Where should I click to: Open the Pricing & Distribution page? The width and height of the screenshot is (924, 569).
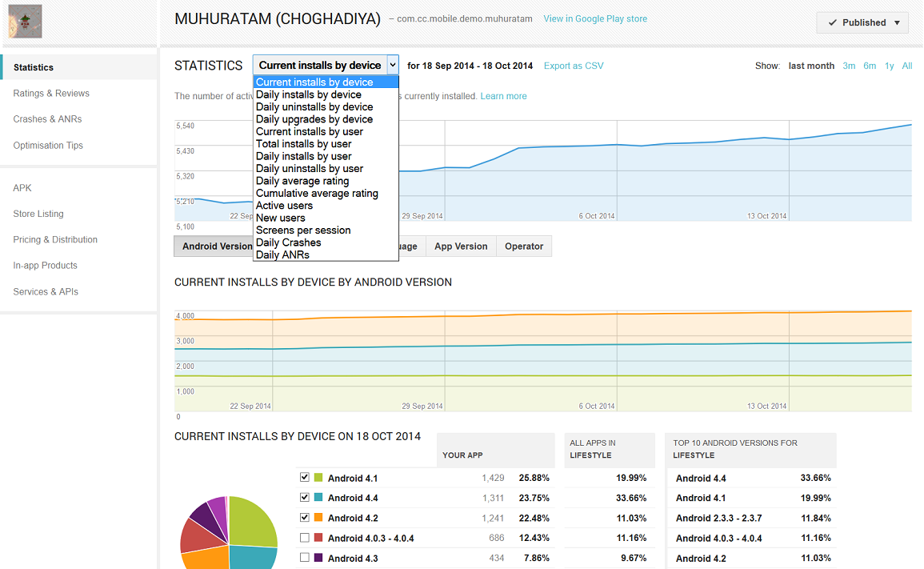[x=55, y=239]
